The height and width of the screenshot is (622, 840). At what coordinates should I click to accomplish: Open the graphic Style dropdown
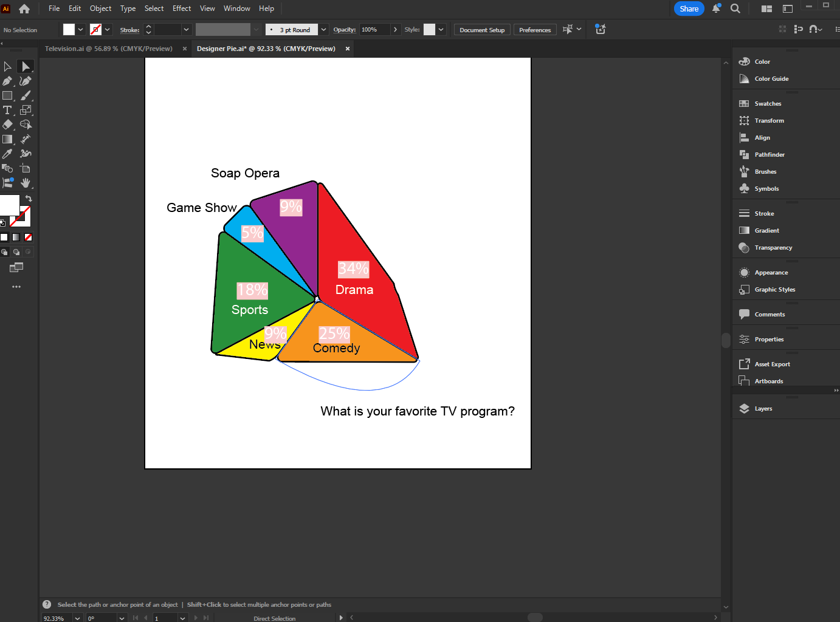point(441,29)
